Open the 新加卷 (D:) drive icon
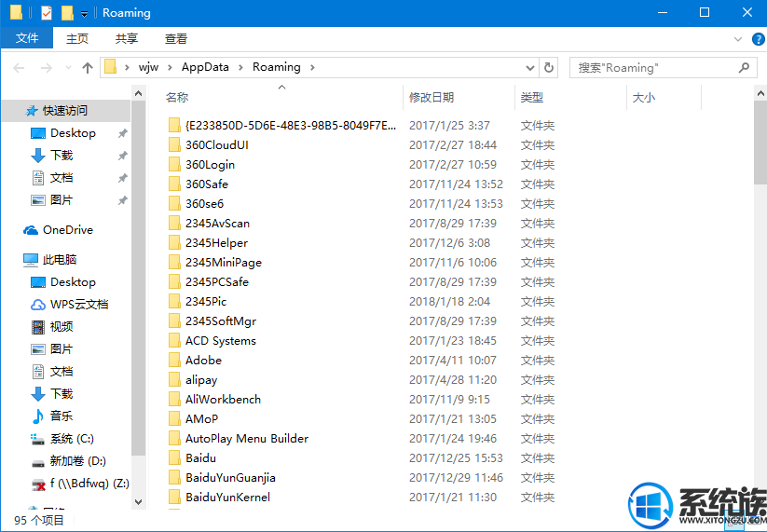Image resolution: width=767 pixels, height=532 pixels. (37, 461)
